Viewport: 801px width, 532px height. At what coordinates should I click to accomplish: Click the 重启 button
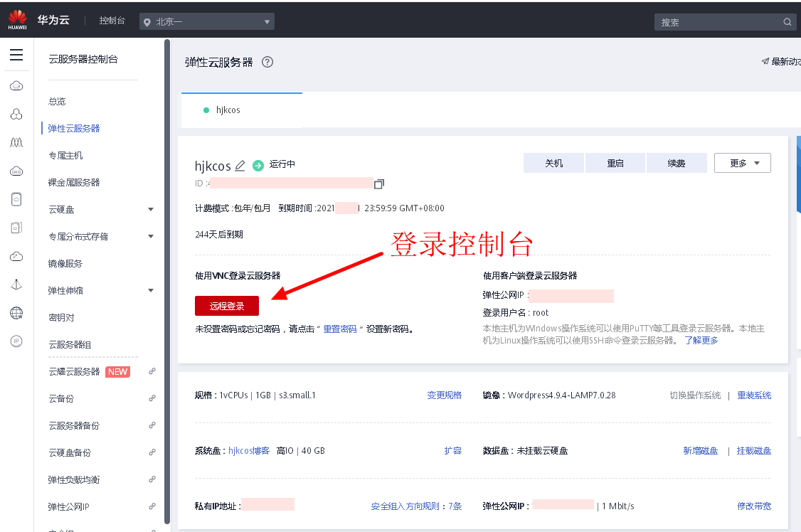[615, 163]
